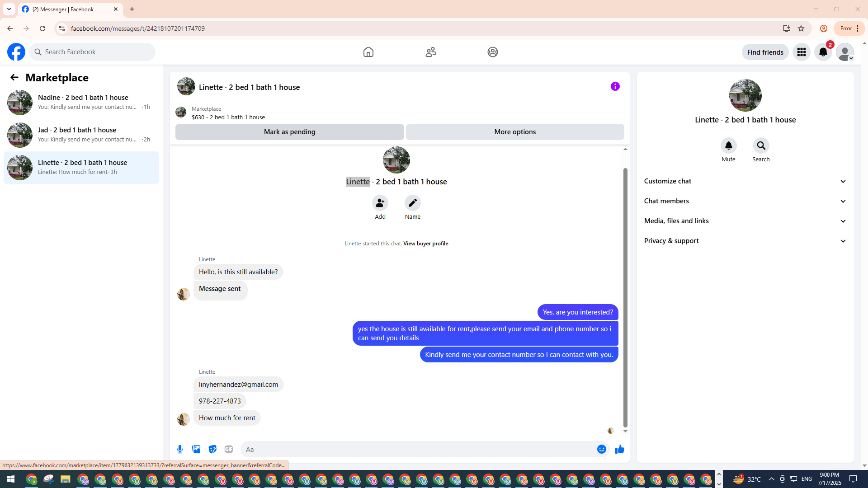Click Mark as pending button
The height and width of the screenshot is (488, 868).
(290, 132)
